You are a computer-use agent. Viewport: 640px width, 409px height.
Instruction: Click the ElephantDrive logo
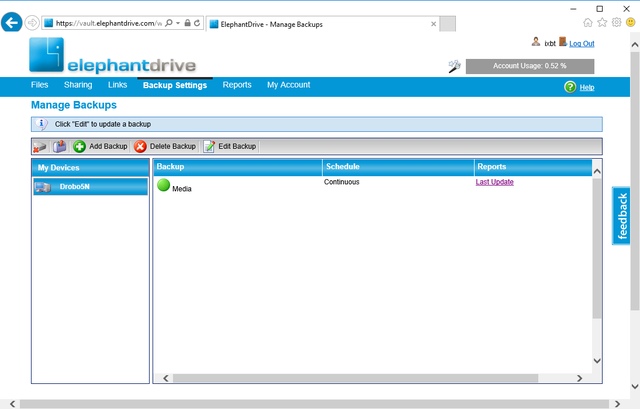[113, 56]
